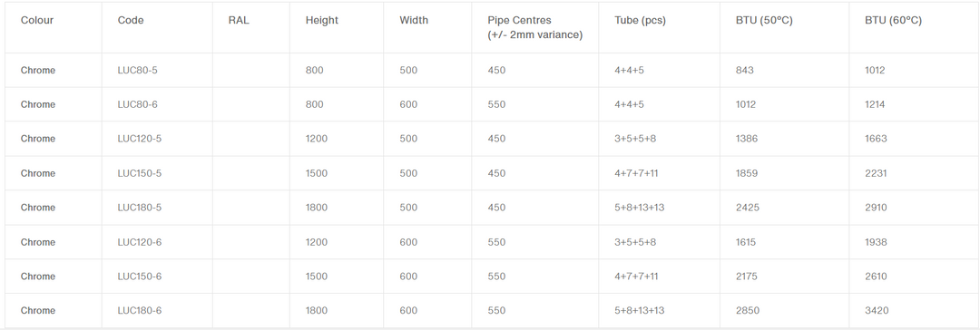
Task: Select the LUC180-5 code cell
Action: point(140,208)
